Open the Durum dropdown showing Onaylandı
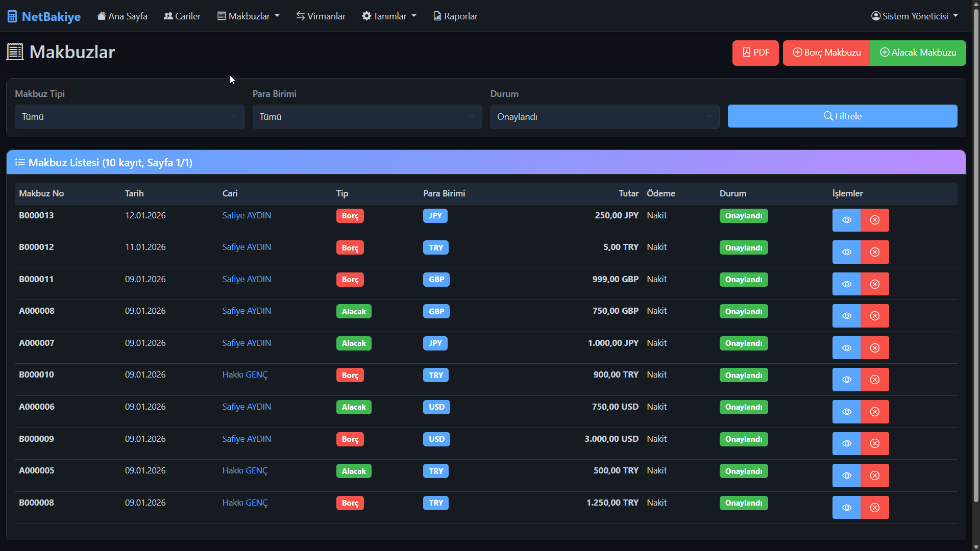This screenshot has width=980, height=551. point(604,117)
